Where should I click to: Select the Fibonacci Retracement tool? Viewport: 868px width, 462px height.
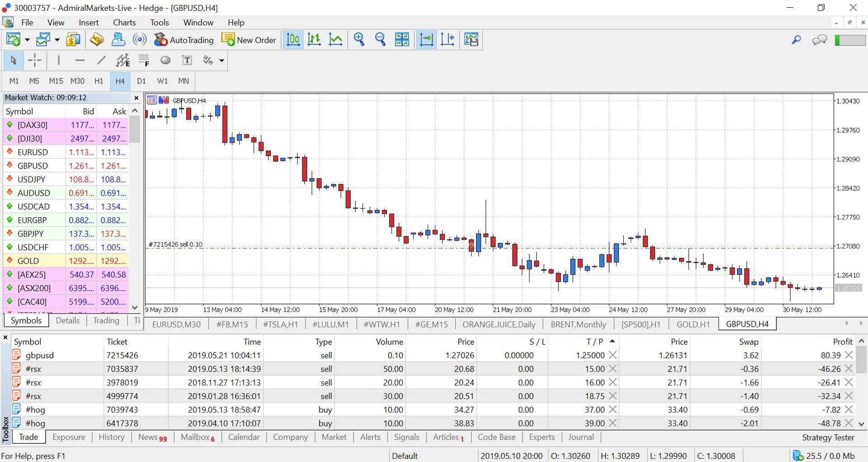pos(144,60)
